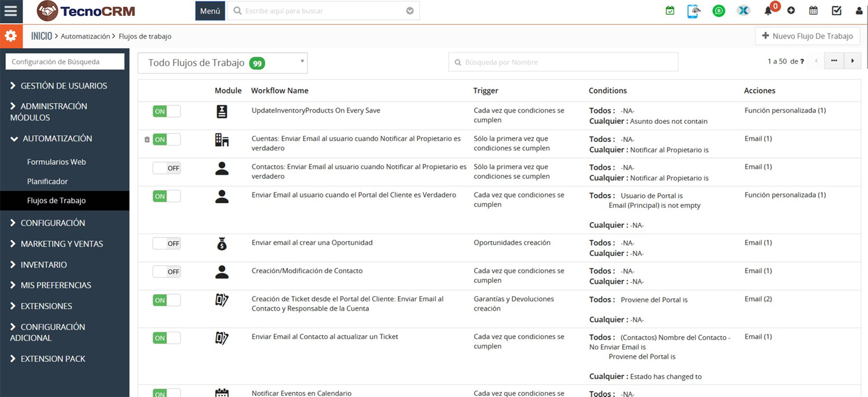Expand the GESTIÓN DE USUARIOS section

click(64, 86)
